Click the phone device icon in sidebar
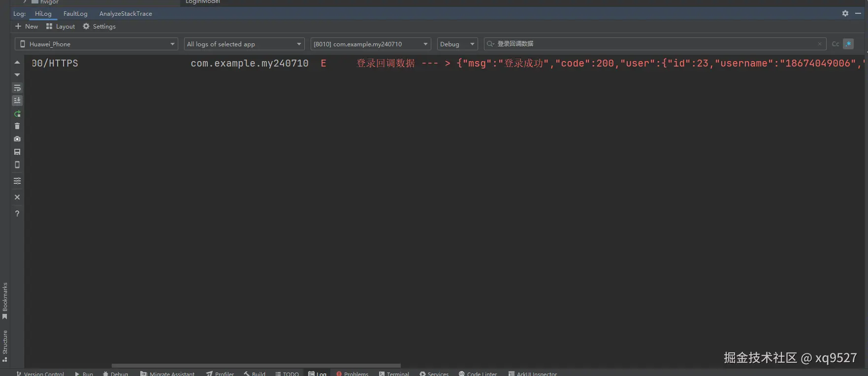 17,165
